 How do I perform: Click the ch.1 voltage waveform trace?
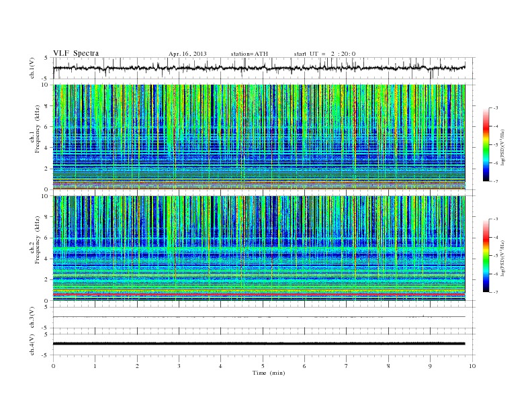pyautogui.click(x=259, y=68)
